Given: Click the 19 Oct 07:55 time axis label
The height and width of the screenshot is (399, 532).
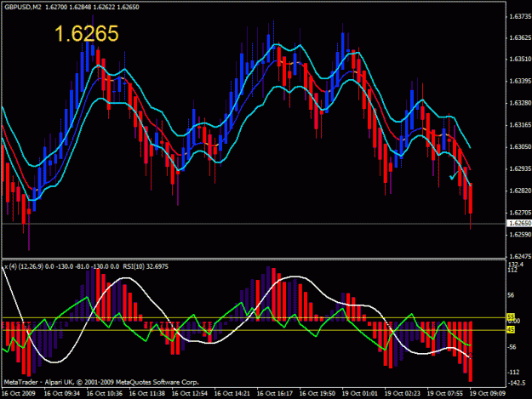Looking at the screenshot, I should tap(445, 393).
